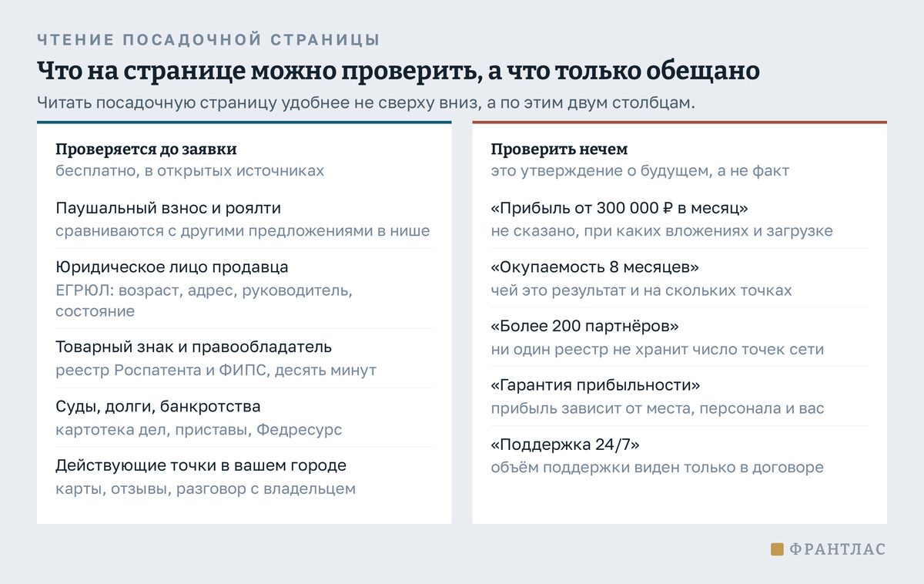Click the row 'Суды, долги, банкротства'
The width and height of the screenshot is (924, 584).
[158, 406]
